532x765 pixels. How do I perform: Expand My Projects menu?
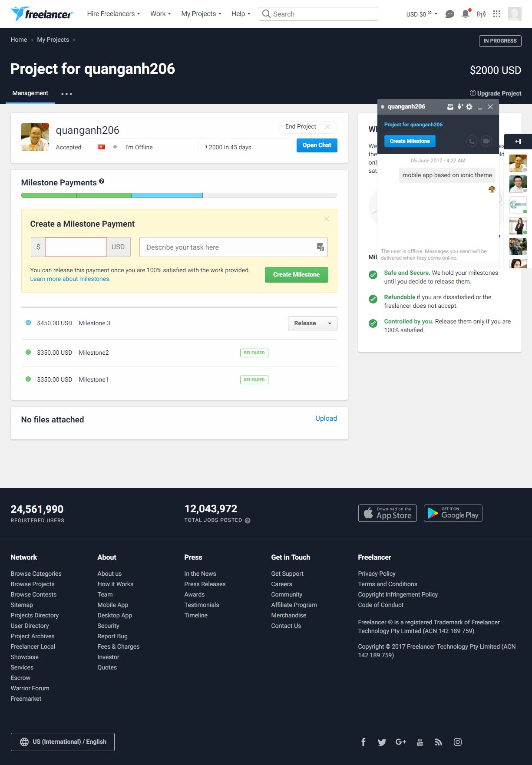coord(201,14)
